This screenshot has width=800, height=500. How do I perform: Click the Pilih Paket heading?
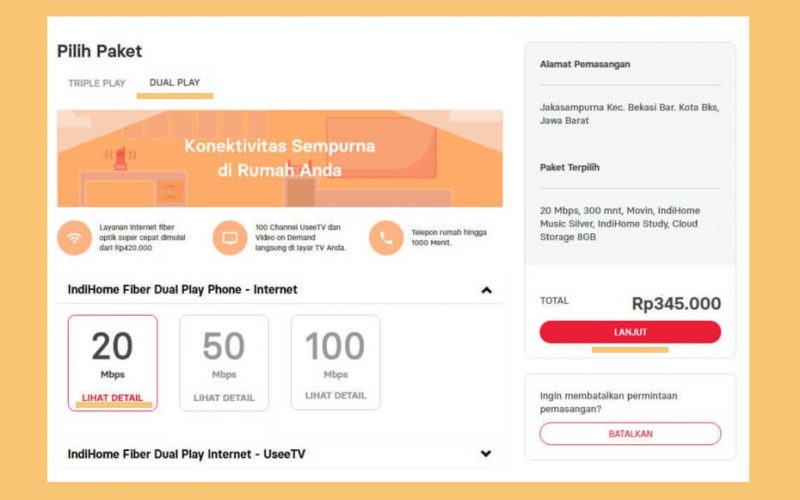pos(99,51)
